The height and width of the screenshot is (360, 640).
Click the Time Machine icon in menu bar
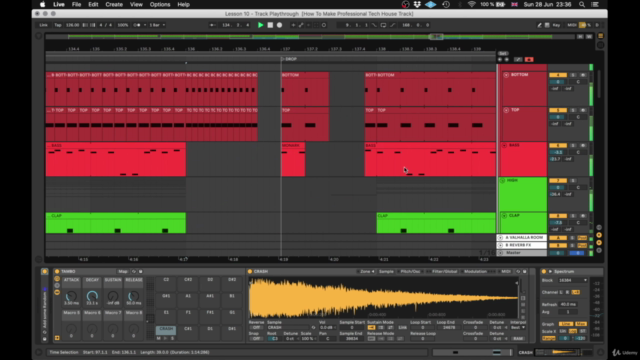pos(446,4)
